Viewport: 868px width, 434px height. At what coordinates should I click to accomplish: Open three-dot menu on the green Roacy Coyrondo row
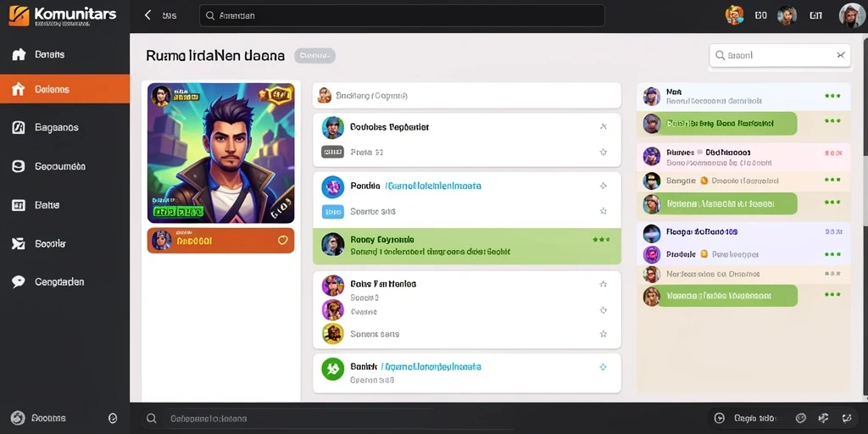[601, 240]
